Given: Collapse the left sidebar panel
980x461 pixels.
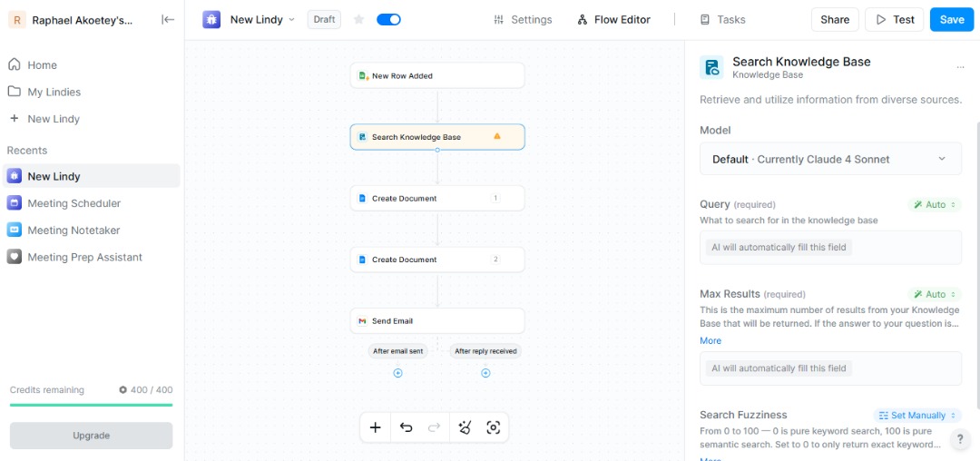Looking at the screenshot, I should pyautogui.click(x=168, y=19).
